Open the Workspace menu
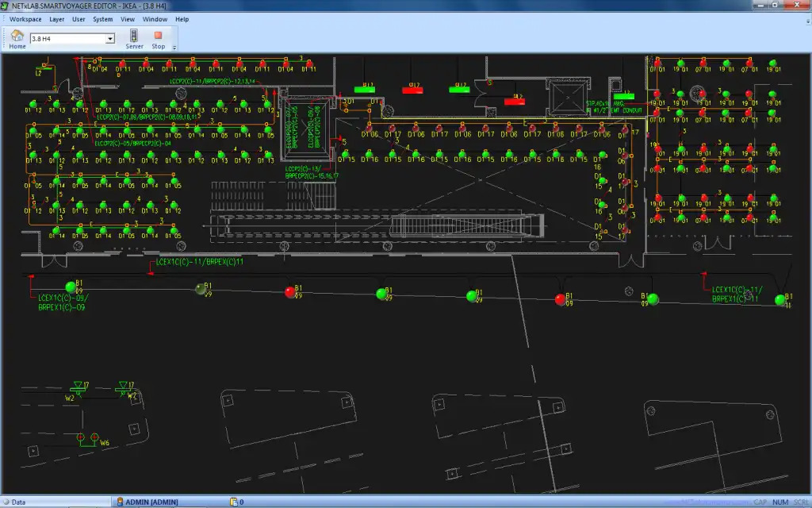 pos(25,19)
